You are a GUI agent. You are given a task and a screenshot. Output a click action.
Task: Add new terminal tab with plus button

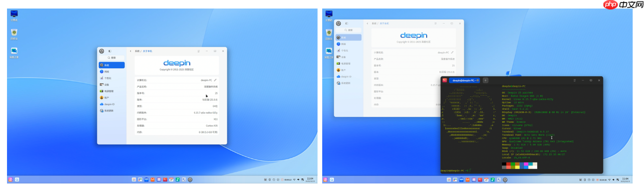point(485,80)
